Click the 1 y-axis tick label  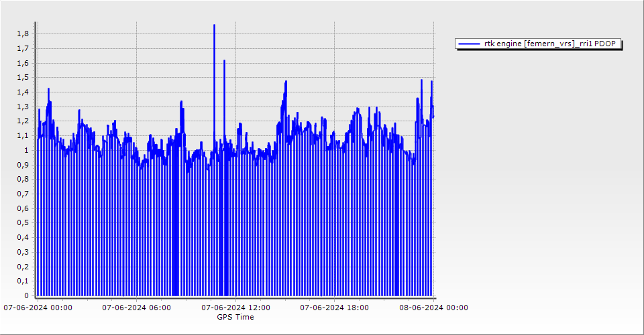click(25, 150)
